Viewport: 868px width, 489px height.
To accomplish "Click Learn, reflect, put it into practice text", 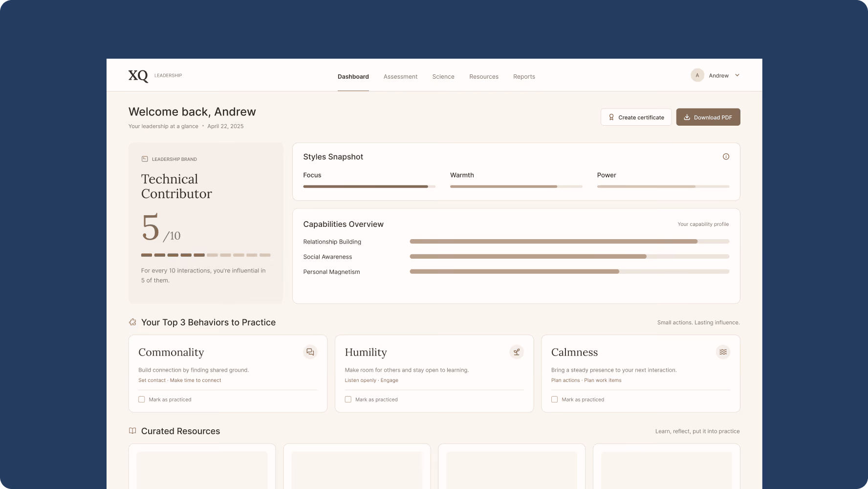I will tap(697, 431).
